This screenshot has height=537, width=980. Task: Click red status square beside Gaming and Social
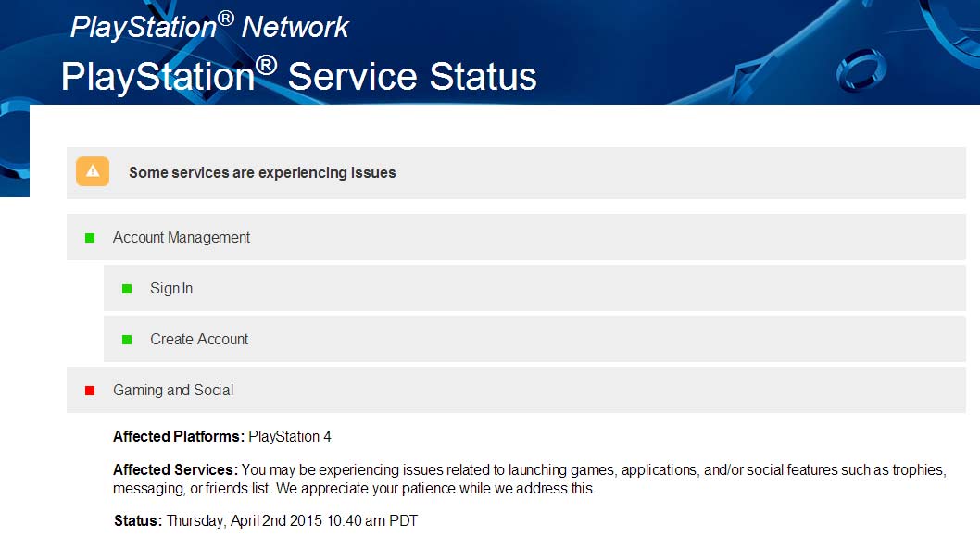click(x=90, y=391)
